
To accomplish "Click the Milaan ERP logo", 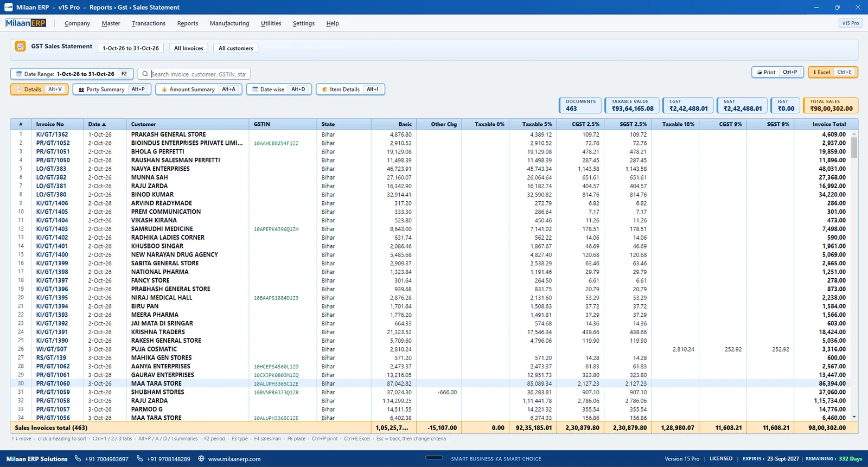I will tap(25, 23).
